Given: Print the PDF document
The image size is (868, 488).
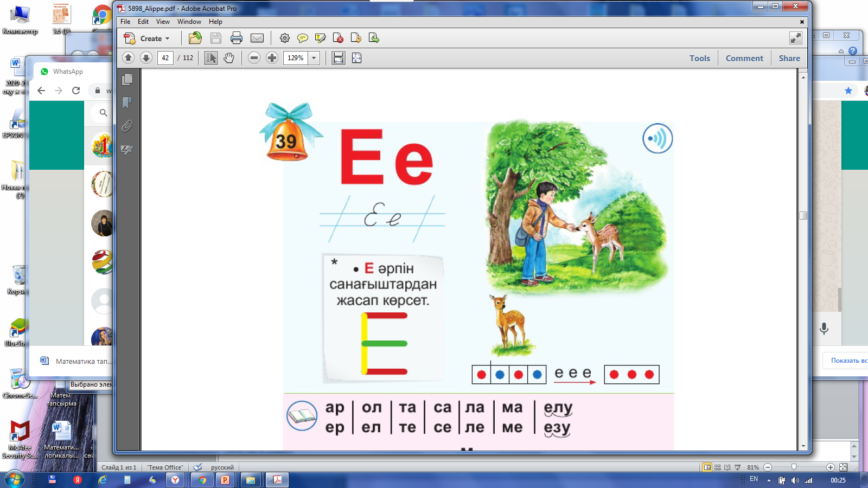Looking at the screenshot, I should coord(237,38).
